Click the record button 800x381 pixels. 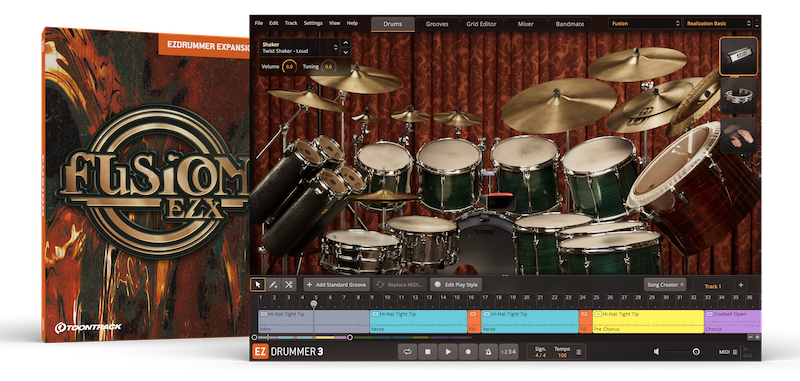468,351
